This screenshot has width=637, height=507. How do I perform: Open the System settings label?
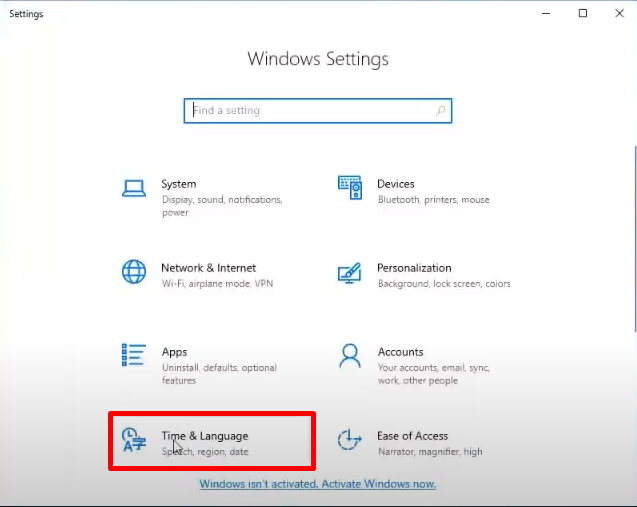pos(179,184)
